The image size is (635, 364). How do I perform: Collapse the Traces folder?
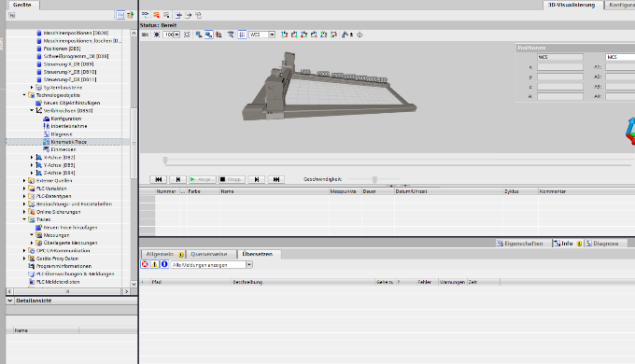(24, 219)
